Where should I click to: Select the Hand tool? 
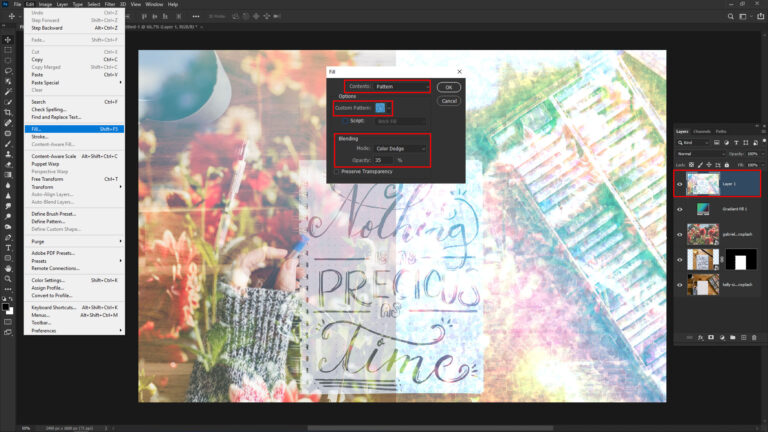coord(8,268)
